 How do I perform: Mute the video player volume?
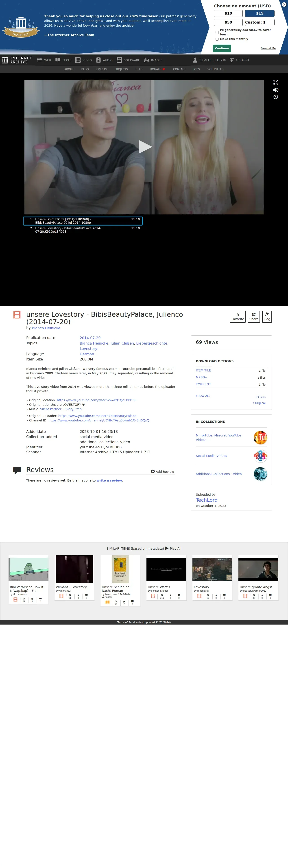[275, 90]
